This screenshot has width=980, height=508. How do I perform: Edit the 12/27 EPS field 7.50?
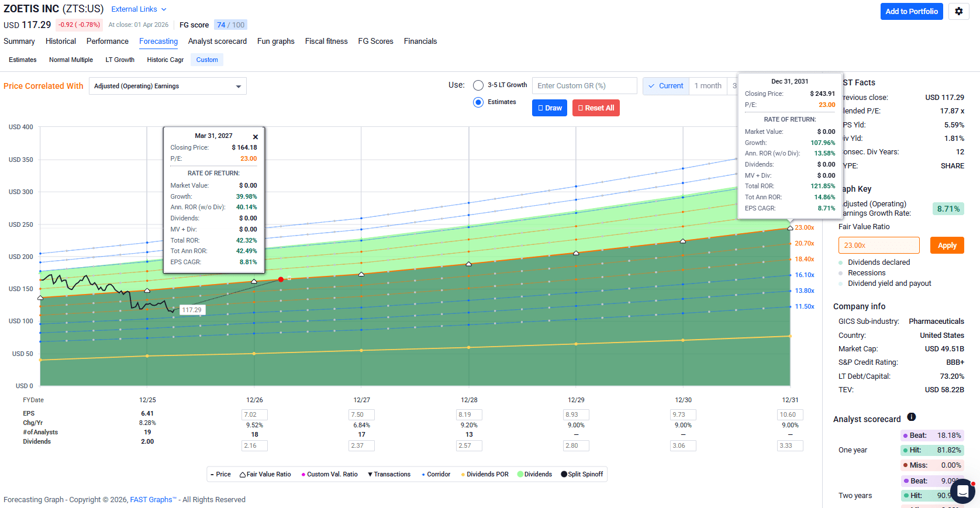(361, 414)
